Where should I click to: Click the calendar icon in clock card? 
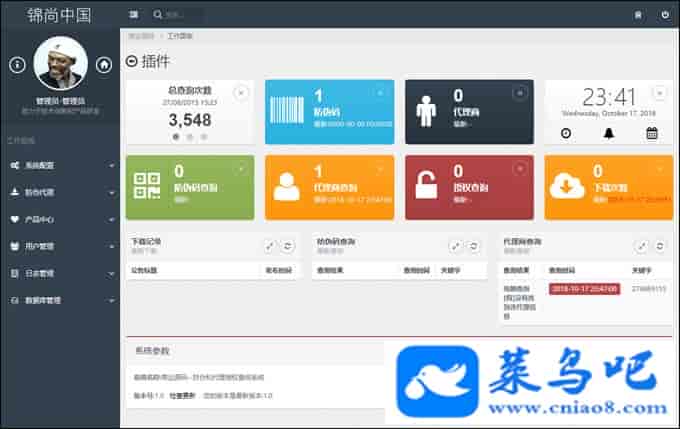click(652, 133)
